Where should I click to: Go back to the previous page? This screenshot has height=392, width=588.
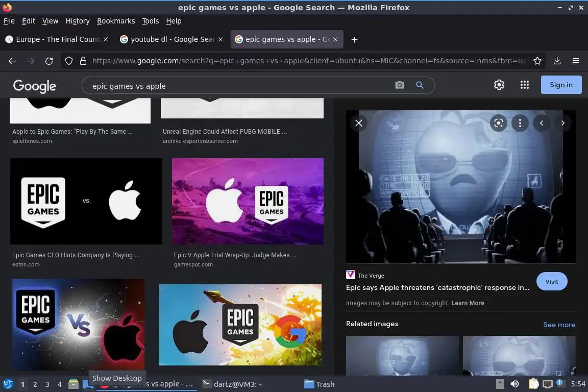tap(12, 61)
